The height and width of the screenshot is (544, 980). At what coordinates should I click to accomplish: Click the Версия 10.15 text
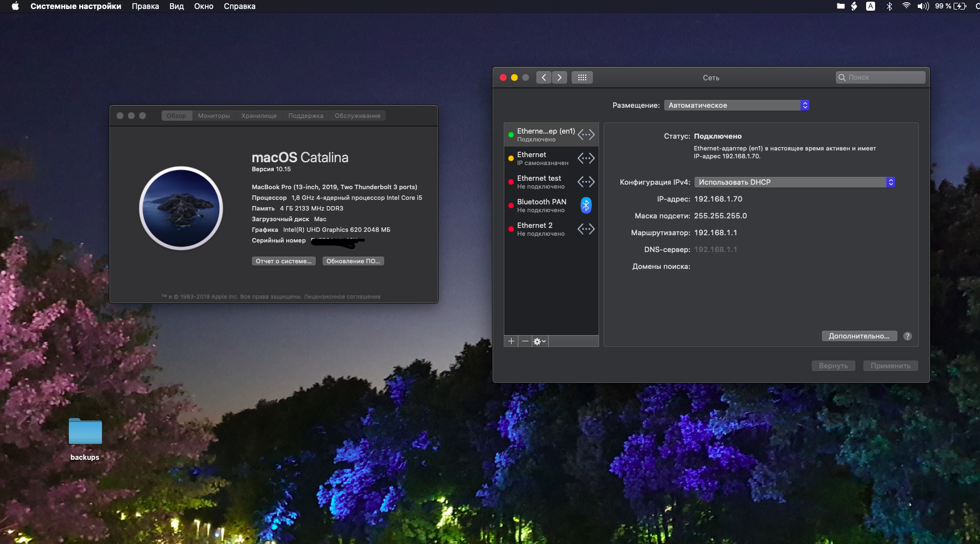pos(272,169)
